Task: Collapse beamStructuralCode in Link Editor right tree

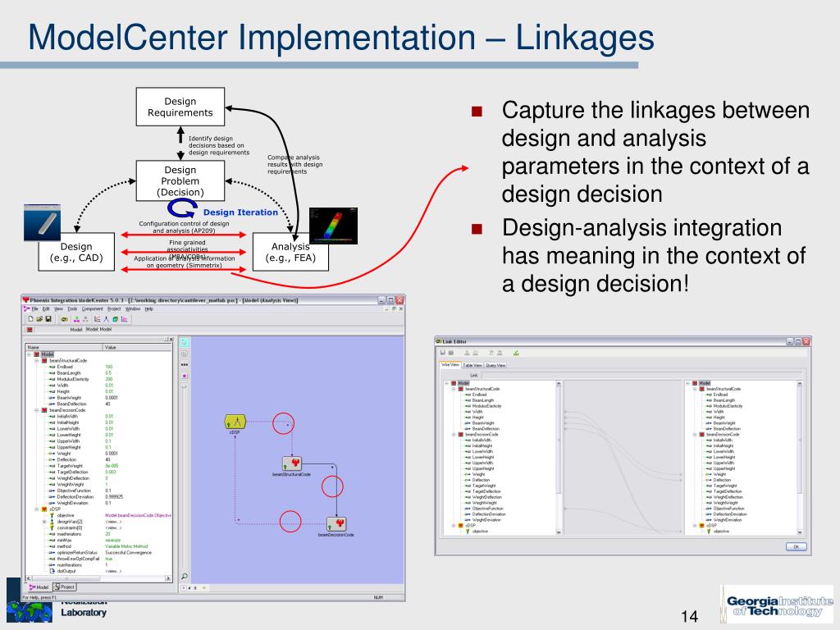Action: [694, 388]
